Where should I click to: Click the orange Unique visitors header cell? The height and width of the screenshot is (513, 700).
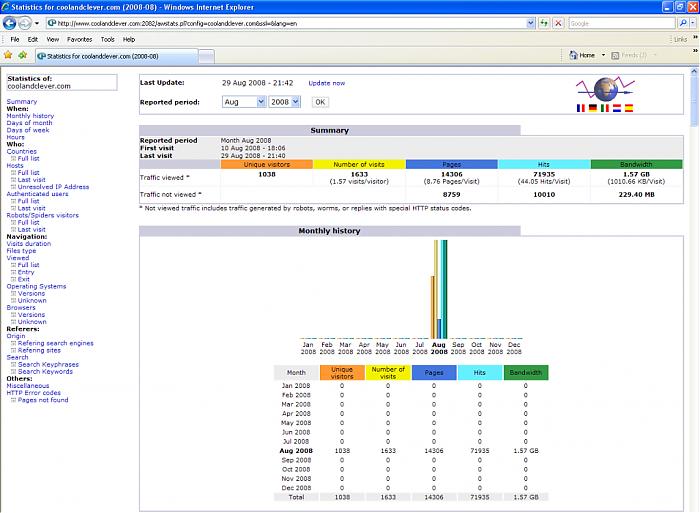click(266, 164)
